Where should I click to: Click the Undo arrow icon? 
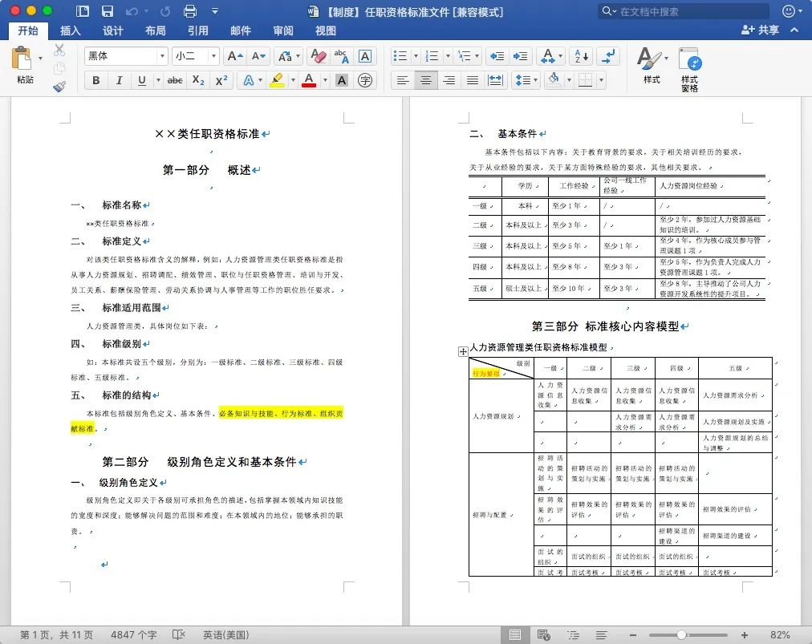pos(132,11)
